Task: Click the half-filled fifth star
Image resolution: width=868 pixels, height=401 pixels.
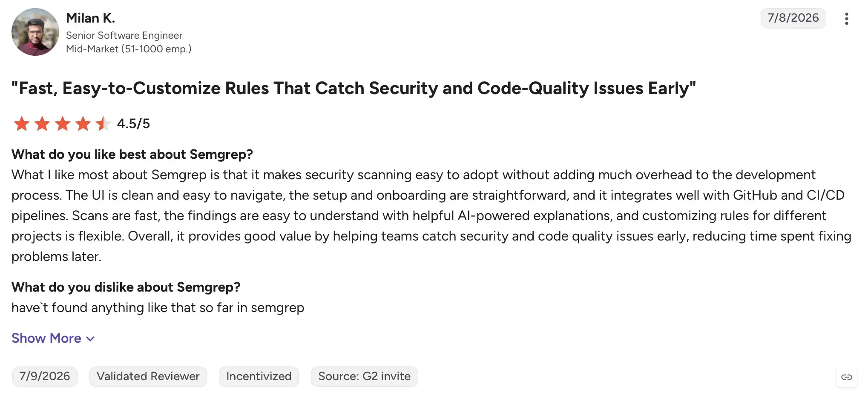Action: click(103, 124)
